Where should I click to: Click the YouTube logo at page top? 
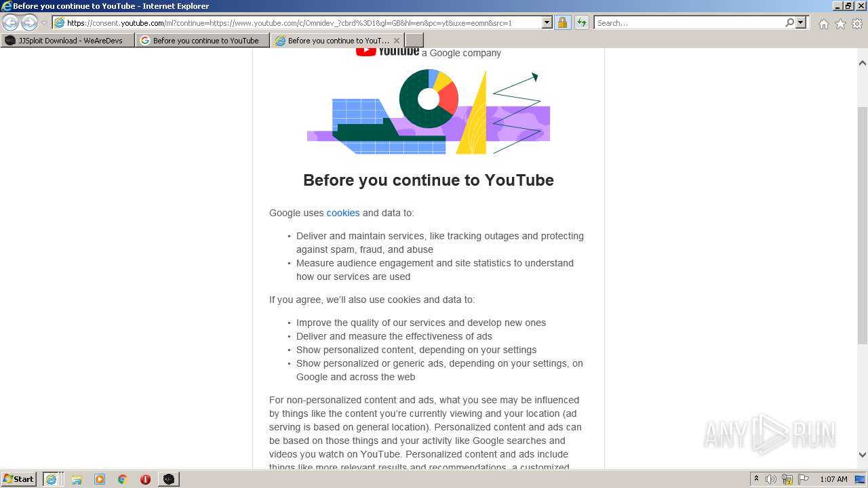click(x=387, y=50)
